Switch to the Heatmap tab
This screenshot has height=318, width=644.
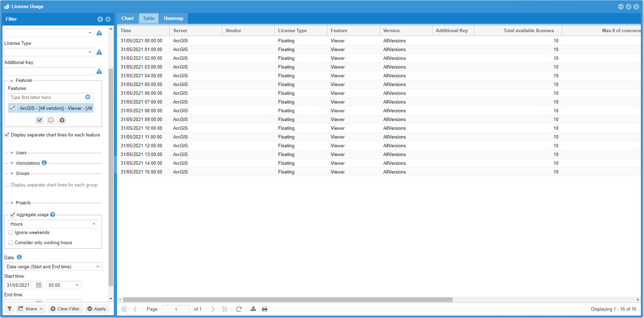point(173,19)
